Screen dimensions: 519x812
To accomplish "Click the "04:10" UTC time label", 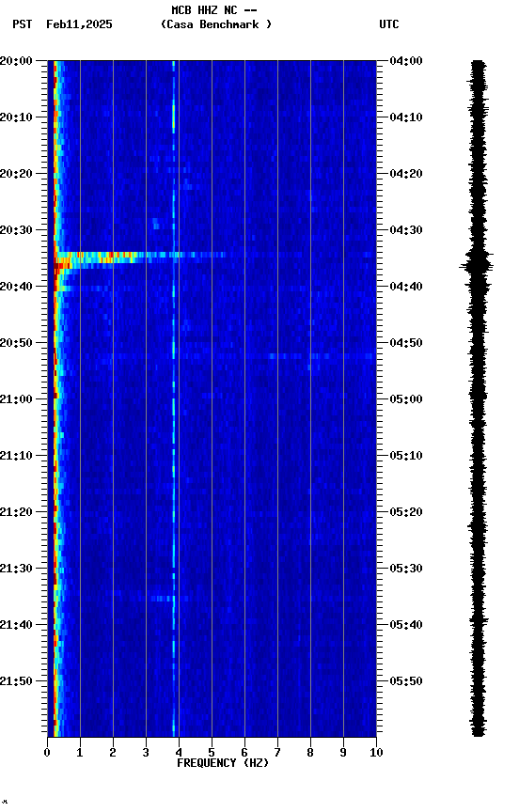I will click(406, 117).
